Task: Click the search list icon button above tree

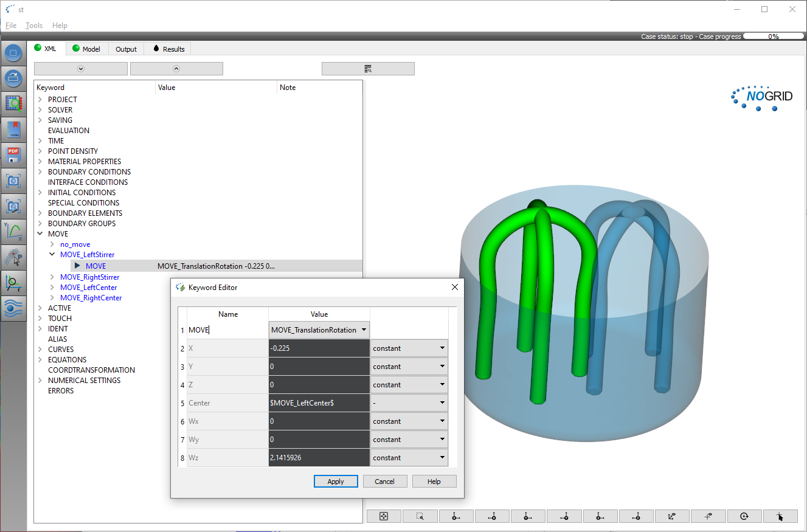Action: (368, 69)
